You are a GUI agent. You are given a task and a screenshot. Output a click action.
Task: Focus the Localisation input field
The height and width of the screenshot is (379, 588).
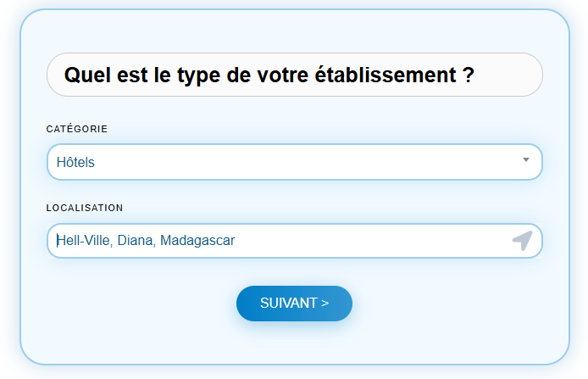tap(294, 241)
